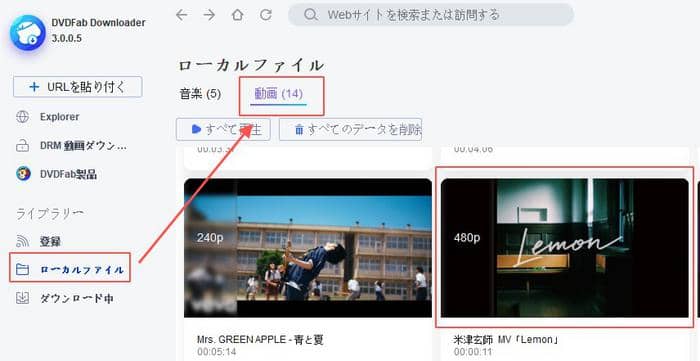Image resolution: width=700 pixels, height=361 pixels.
Task: Click the search magnifier icon
Action: (x=310, y=15)
